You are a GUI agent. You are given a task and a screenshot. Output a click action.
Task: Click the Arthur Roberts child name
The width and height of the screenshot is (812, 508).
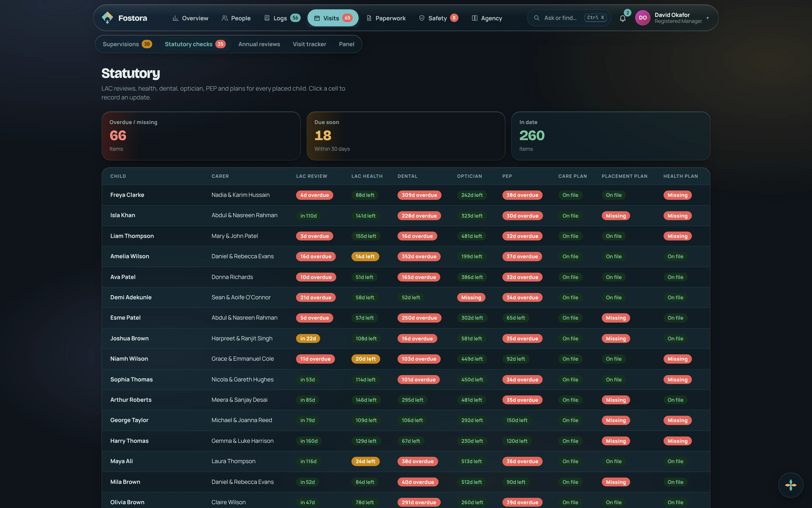coord(131,400)
